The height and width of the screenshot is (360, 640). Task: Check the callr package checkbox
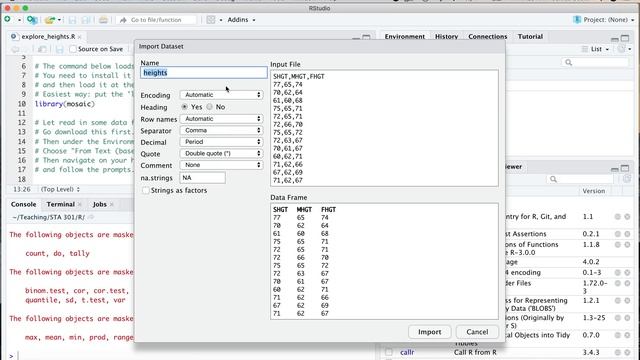click(x=389, y=352)
